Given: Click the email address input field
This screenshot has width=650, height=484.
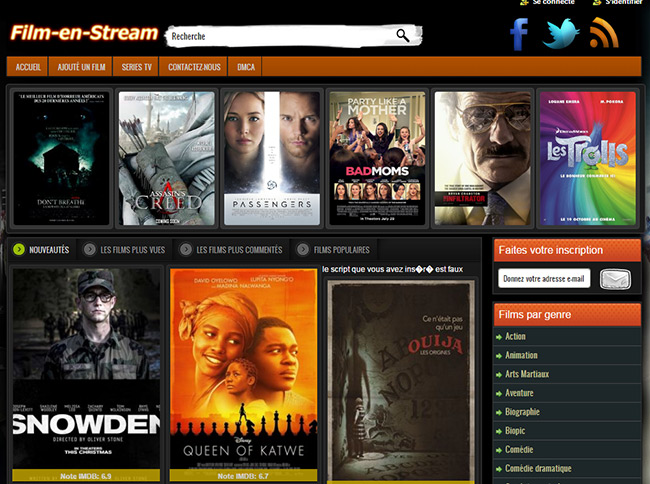Looking at the screenshot, I should point(544,279).
